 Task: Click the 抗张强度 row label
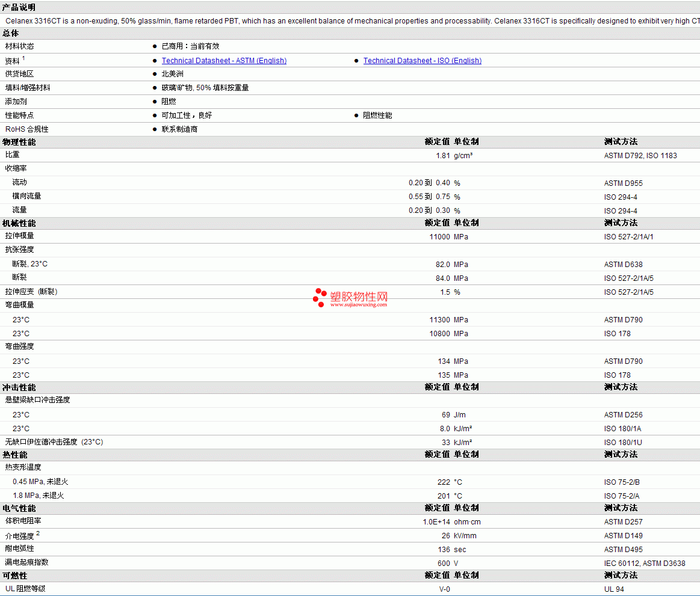[x=20, y=250]
